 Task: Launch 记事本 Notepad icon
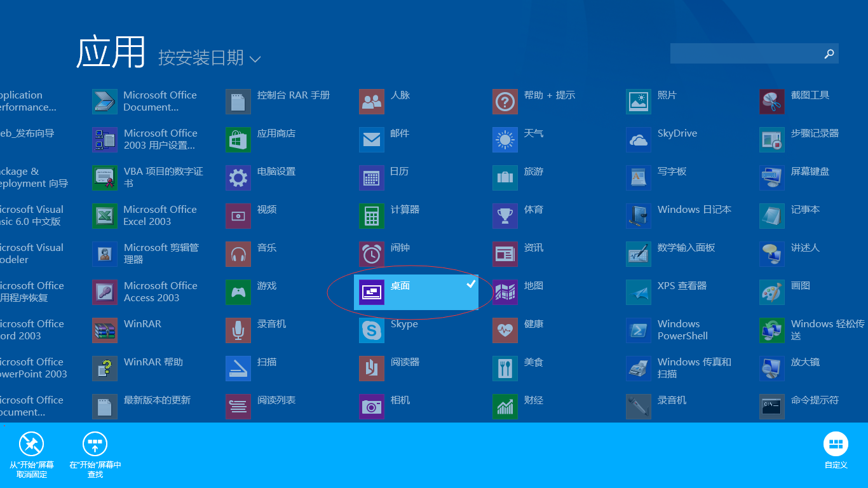point(772,216)
